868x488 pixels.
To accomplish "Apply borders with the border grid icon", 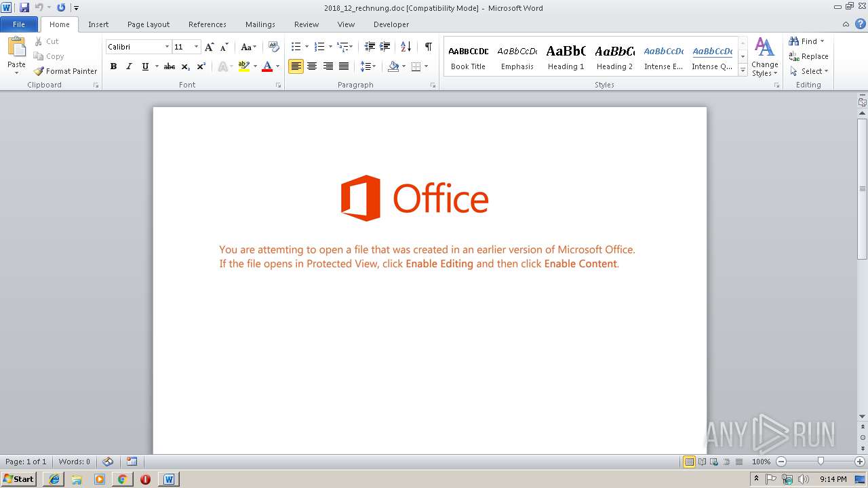I will pos(416,66).
